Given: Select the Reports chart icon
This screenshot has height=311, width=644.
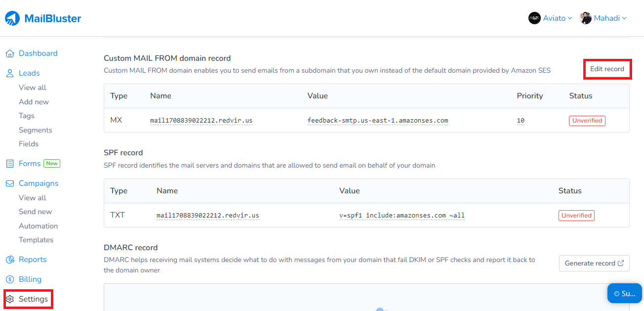Looking at the screenshot, I should click(9, 259).
